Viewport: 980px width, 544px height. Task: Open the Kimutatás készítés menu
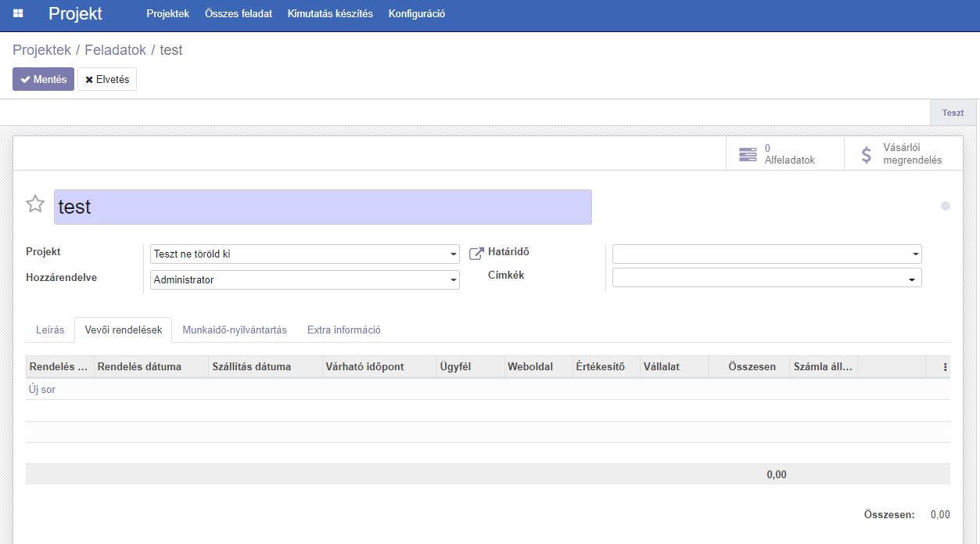[330, 14]
